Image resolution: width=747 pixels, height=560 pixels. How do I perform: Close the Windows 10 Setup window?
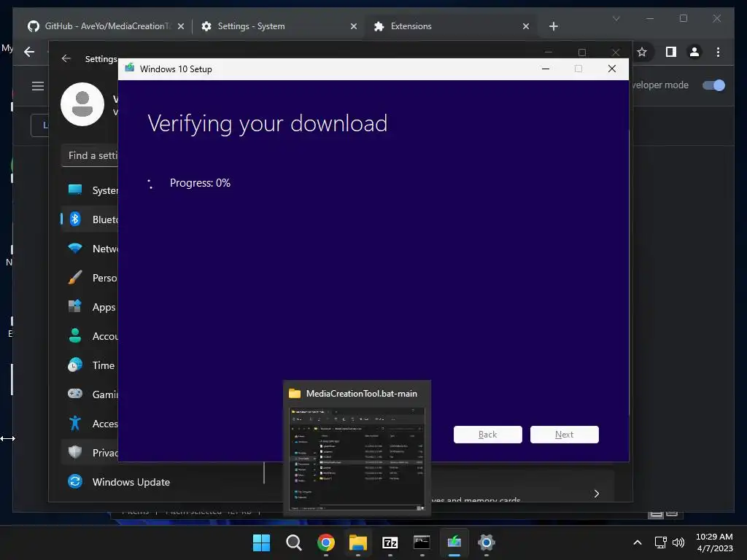[x=612, y=69]
